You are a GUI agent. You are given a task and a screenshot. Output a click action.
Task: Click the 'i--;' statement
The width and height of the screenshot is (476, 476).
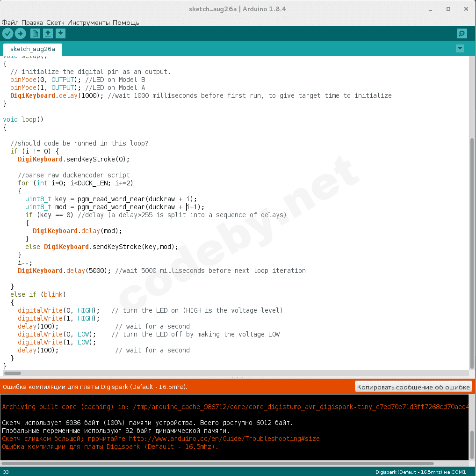(25, 263)
